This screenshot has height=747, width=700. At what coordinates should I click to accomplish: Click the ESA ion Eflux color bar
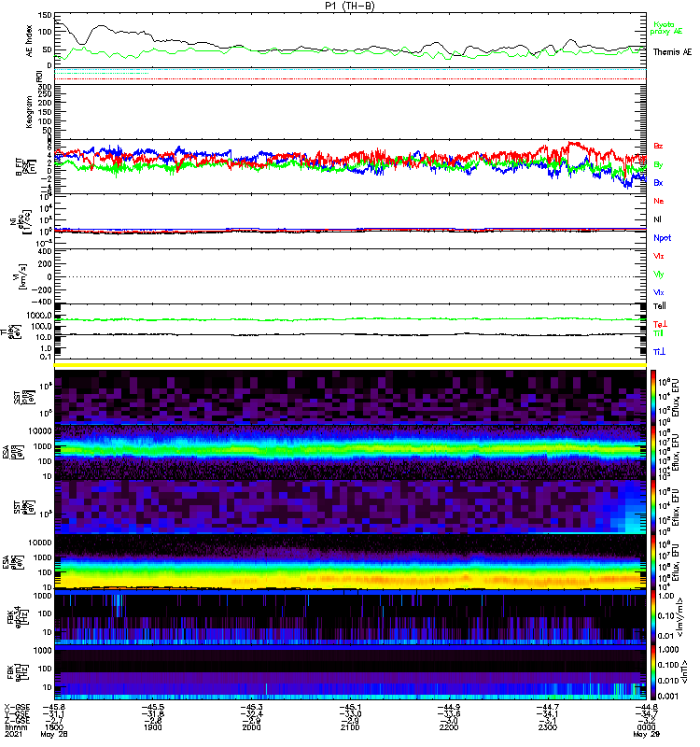pyautogui.click(x=653, y=452)
